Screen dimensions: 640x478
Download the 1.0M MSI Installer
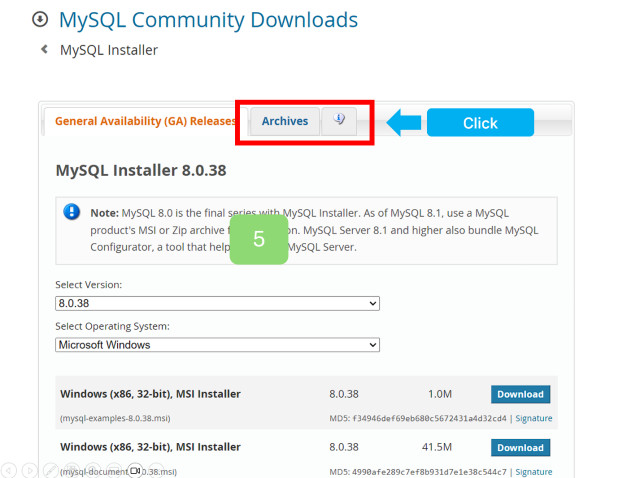(x=520, y=394)
